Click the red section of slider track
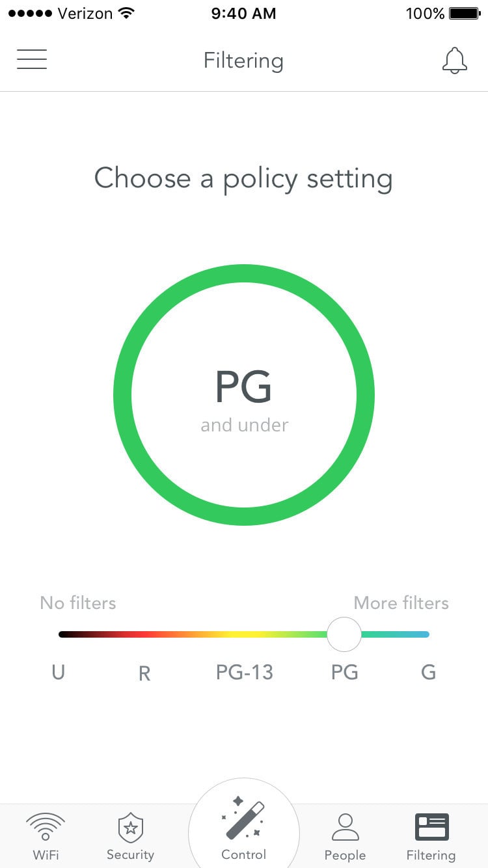The image size is (488, 868). 146,634
